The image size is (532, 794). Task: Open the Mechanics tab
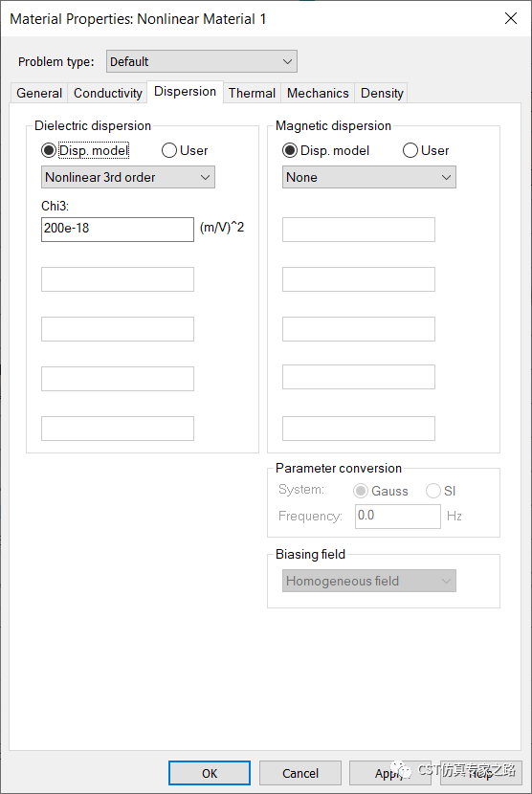coord(318,93)
